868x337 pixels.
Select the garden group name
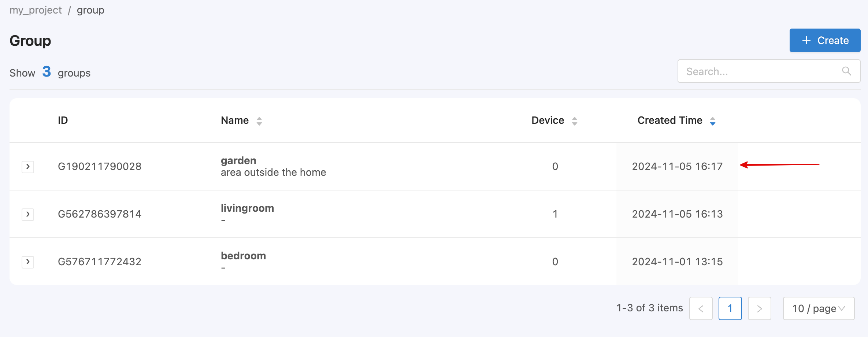(238, 160)
